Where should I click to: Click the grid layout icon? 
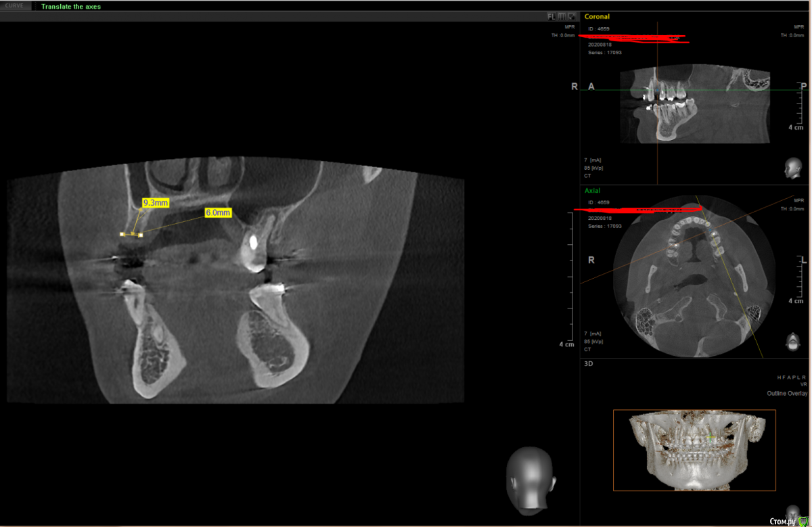click(562, 16)
